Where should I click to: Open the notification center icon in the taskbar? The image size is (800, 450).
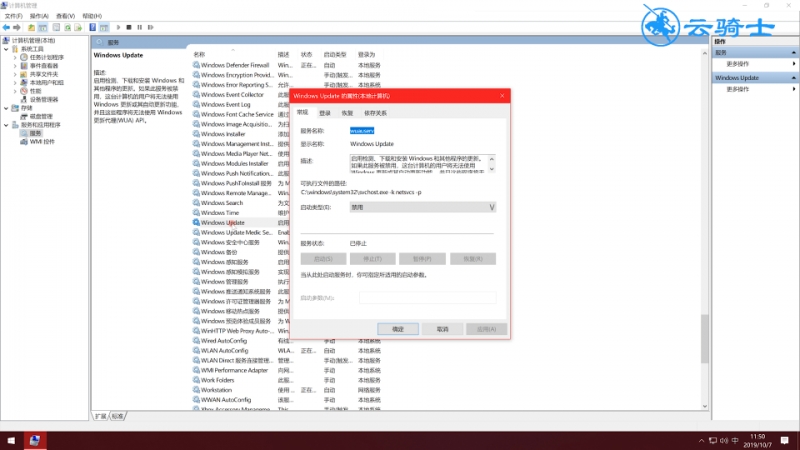pyautogui.click(x=785, y=441)
